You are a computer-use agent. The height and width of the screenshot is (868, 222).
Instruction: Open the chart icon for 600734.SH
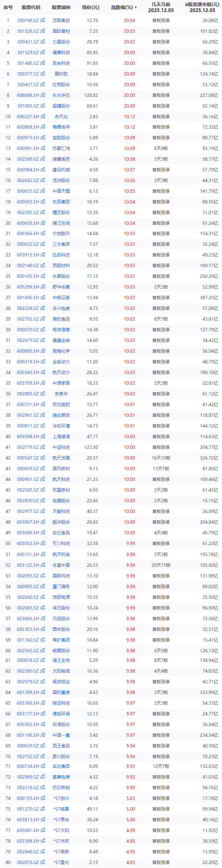pos(42,766)
